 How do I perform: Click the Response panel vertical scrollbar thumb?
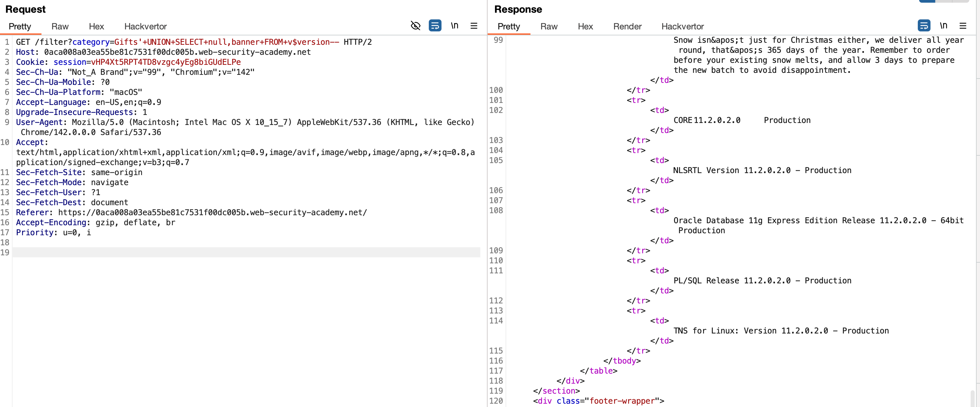(972, 398)
